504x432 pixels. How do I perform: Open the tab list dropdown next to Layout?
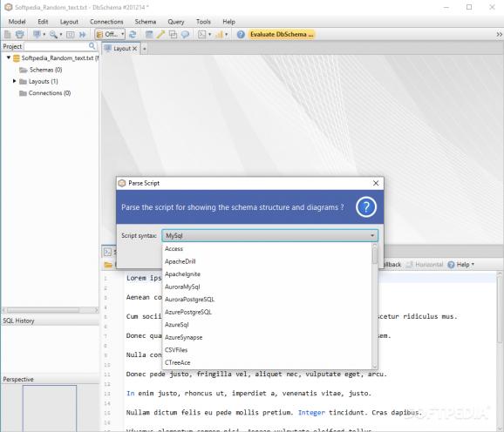(x=145, y=49)
